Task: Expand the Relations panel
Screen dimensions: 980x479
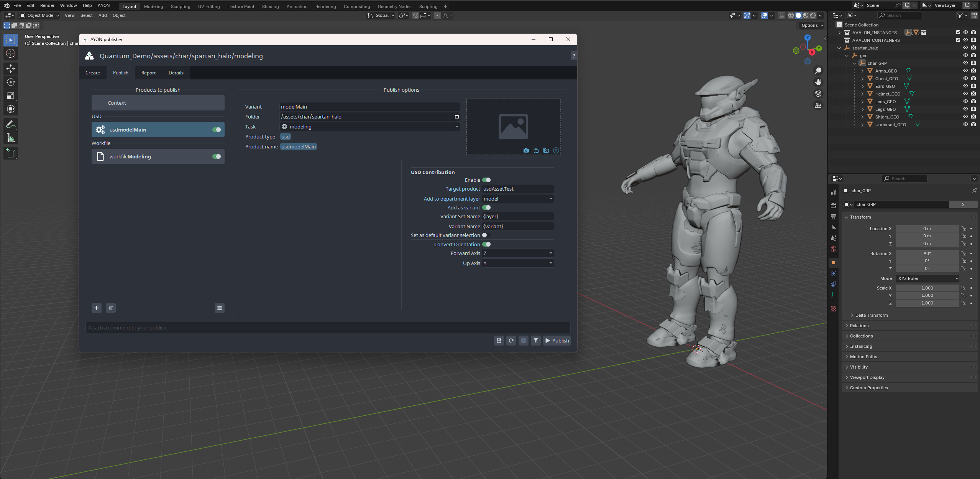Action: pos(859,326)
